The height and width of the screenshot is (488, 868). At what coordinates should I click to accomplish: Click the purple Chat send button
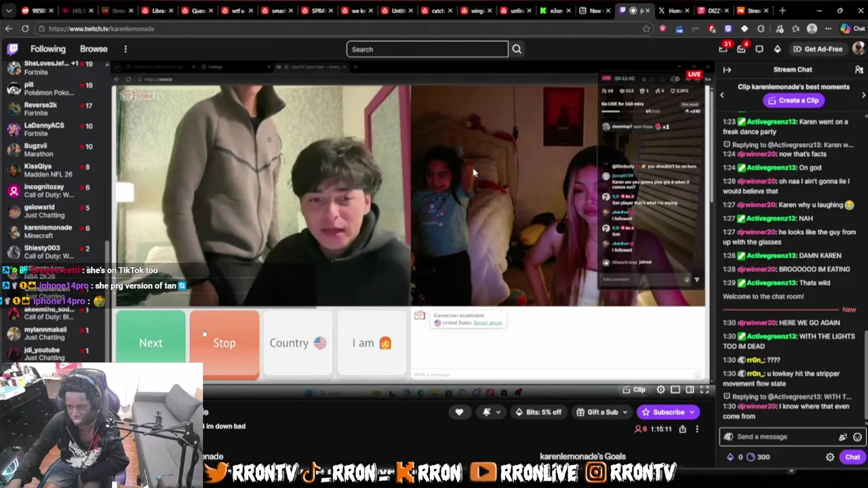[x=852, y=457]
